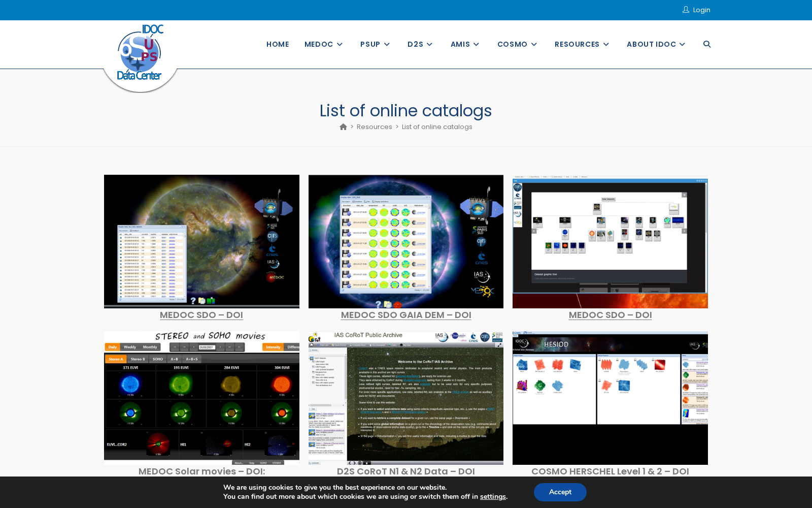Open the AMIS menu
Viewport: 812px width, 508px height.
[460, 44]
